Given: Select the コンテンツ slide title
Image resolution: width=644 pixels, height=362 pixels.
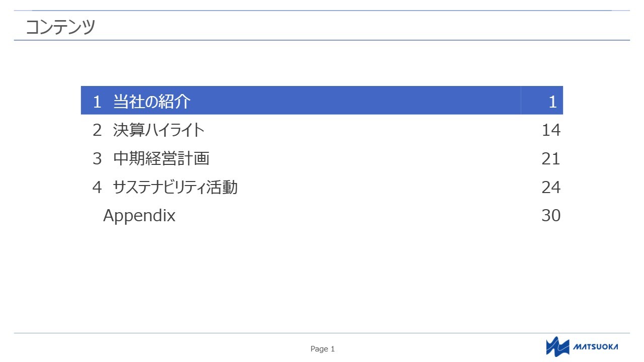Looking at the screenshot, I should tap(60, 27).
